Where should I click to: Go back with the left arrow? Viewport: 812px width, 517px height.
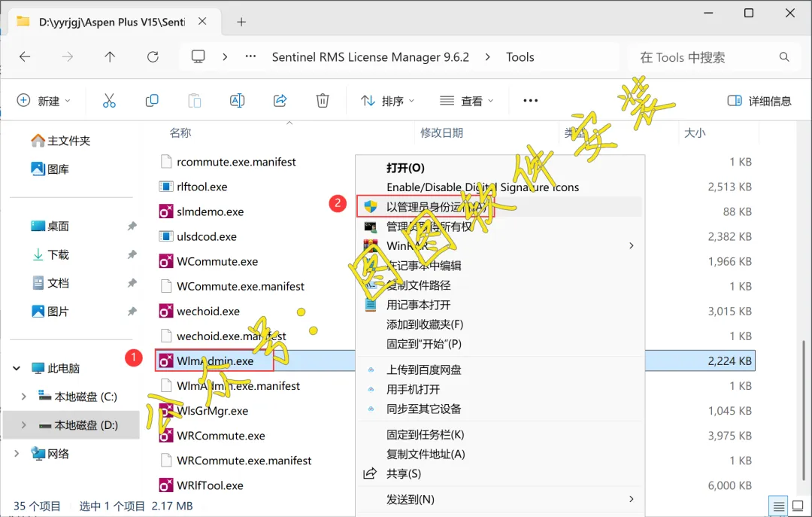coord(25,57)
